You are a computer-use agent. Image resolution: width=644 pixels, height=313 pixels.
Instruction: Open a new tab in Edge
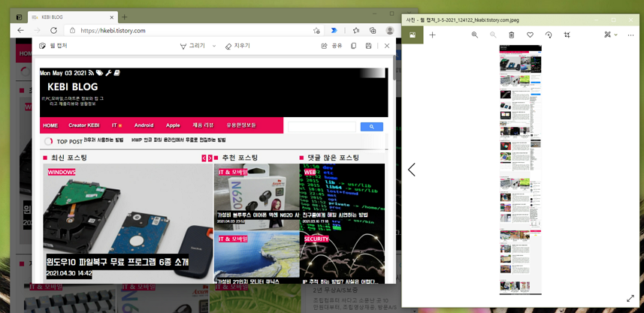[125, 17]
